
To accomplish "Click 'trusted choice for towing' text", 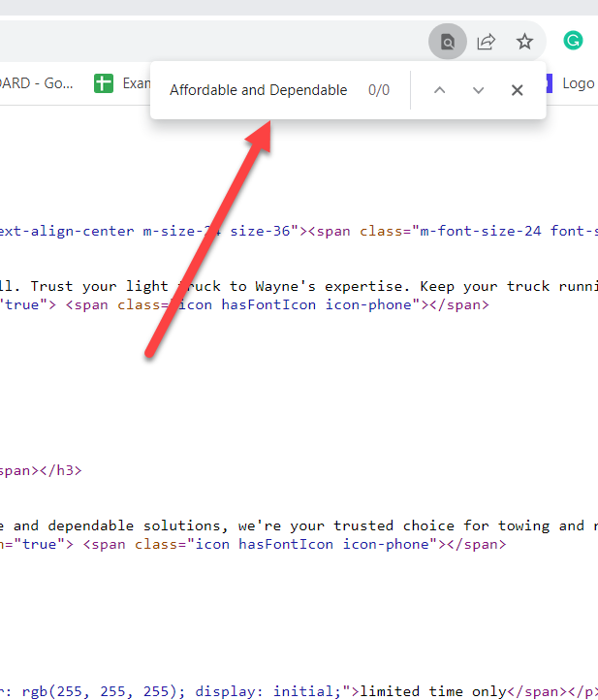I will (441, 525).
